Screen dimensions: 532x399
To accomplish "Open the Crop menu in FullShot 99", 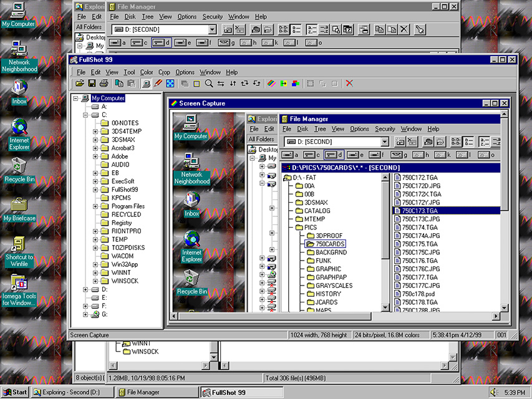I will pyautogui.click(x=164, y=72).
